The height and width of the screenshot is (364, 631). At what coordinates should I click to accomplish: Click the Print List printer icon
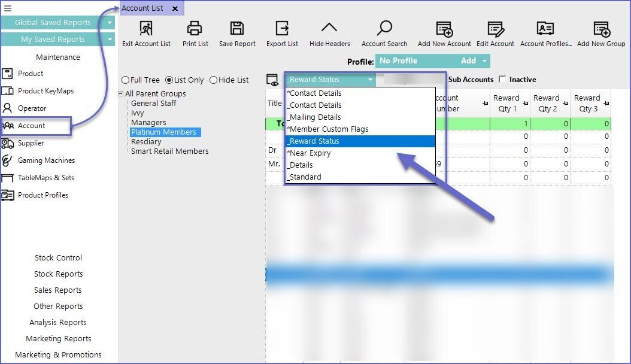tap(195, 29)
